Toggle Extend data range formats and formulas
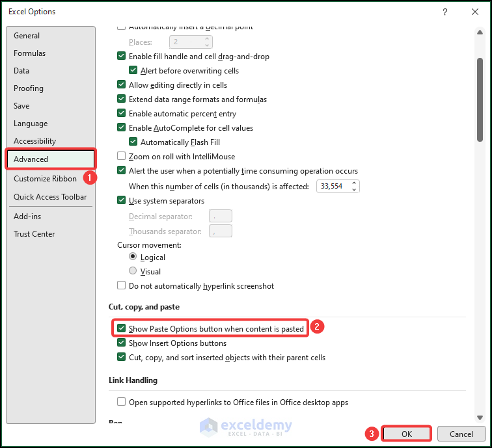 (122, 99)
